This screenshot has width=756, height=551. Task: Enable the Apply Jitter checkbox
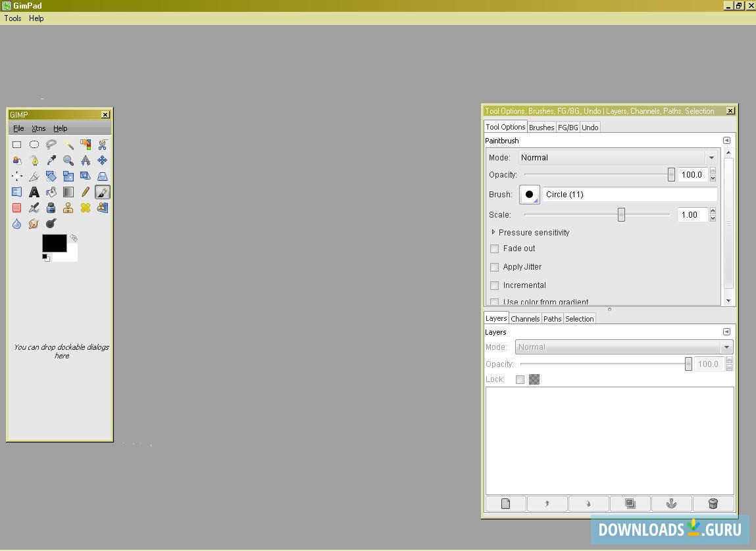[x=494, y=268]
